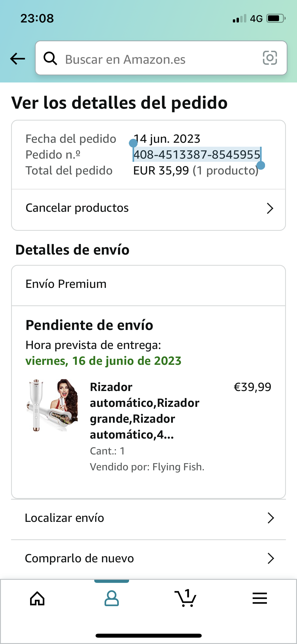Go to Home tab icon
Viewport: 297px width, 644px height.
[x=37, y=598]
